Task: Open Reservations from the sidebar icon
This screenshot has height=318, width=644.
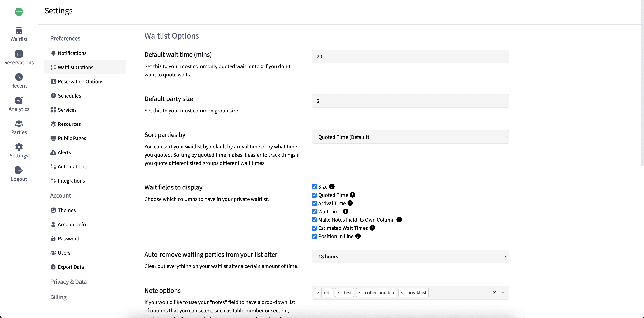Action: point(19,54)
